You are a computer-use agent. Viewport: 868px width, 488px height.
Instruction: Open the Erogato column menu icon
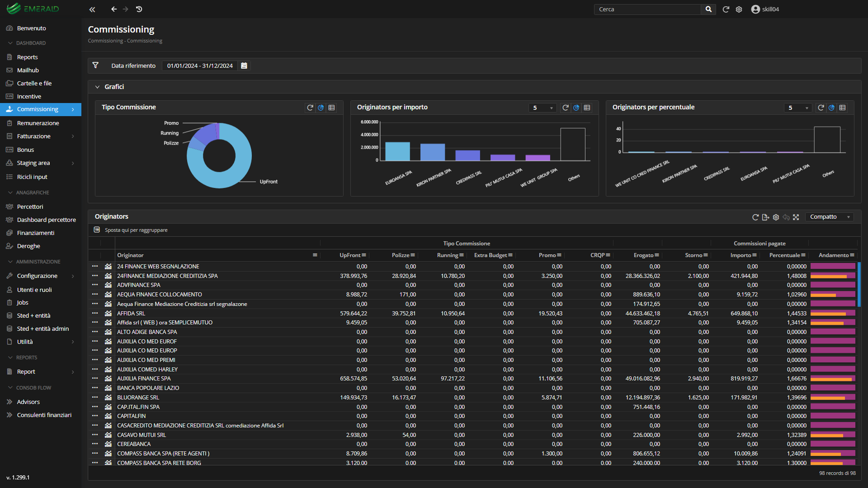click(x=657, y=255)
